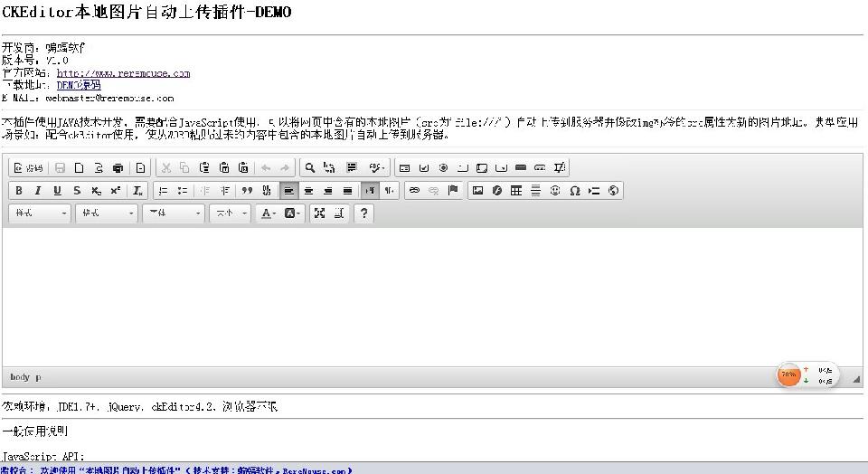This screenshot has height=474, width=868.
Task: Toggle italic text formatting
Action: [x=38, y=191]
